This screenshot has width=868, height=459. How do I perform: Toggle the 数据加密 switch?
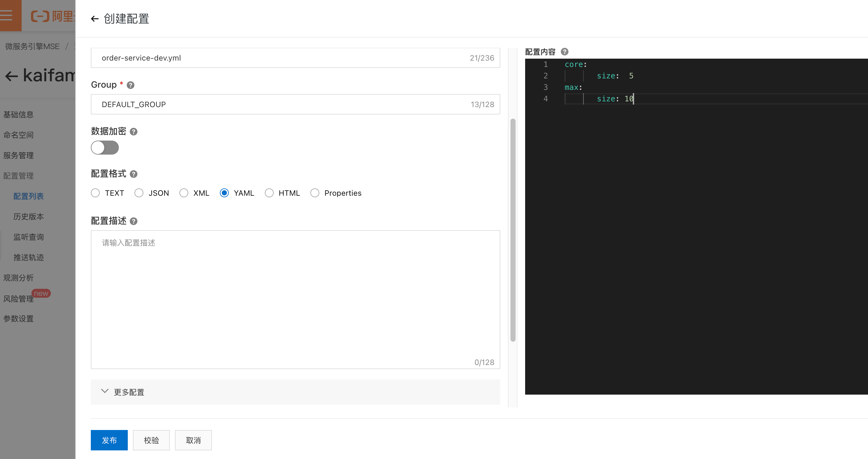(x=105, y=148)
